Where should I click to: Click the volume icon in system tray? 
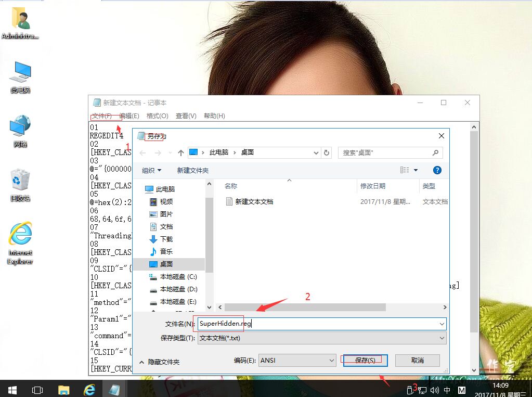[435, 389]
